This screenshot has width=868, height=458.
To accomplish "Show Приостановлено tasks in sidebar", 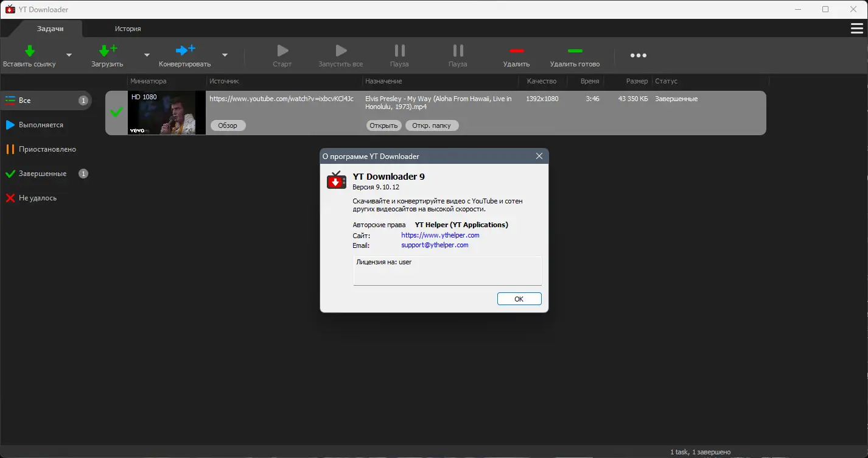I will tap(46, 149).
